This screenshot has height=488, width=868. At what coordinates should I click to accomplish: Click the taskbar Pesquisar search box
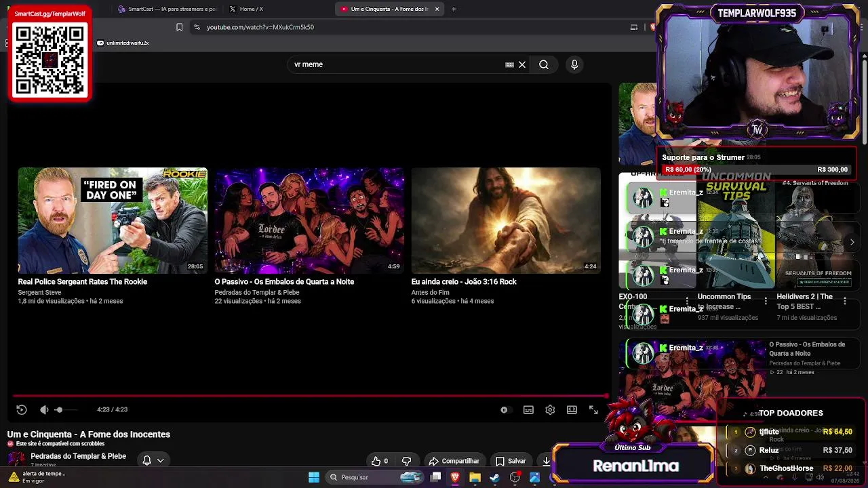pos(375,477)
